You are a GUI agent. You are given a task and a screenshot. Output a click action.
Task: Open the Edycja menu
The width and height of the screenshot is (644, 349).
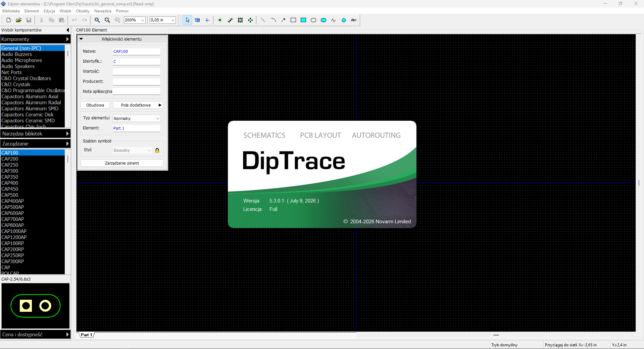[49, 11]
